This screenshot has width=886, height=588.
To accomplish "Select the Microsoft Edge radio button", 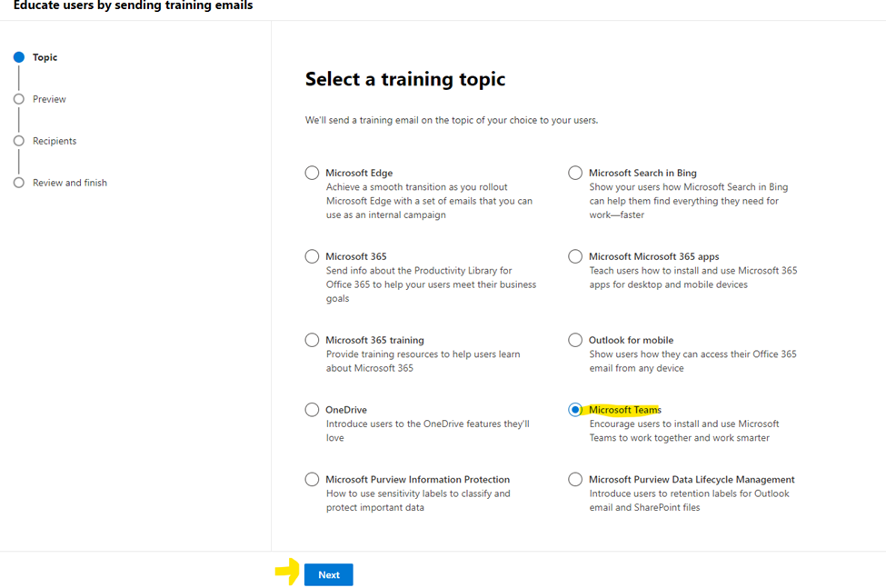I will [312, 173].
